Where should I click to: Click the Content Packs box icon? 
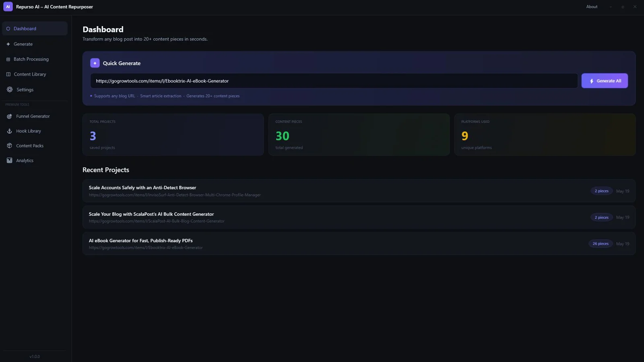coord(10,146)
